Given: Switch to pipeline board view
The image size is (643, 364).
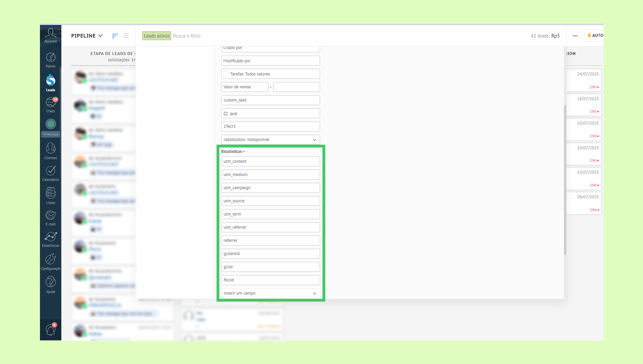Looking at the screenshot, I should (115, 35).
